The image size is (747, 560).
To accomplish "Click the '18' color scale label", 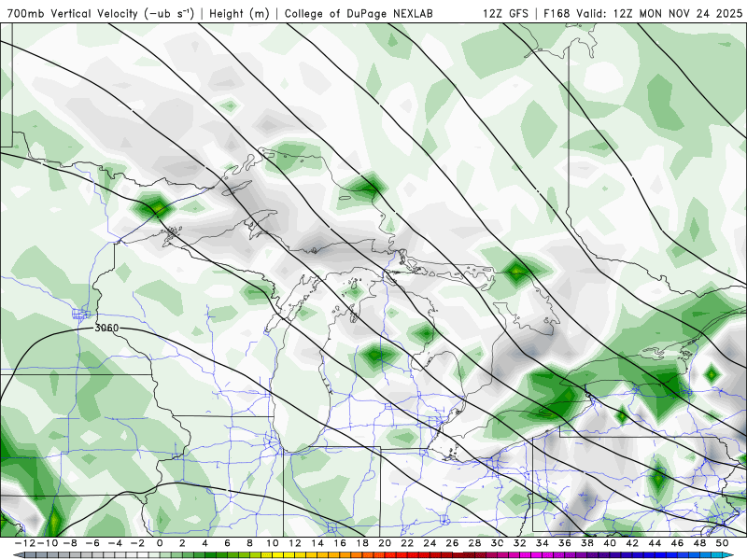I will [x=362, y=543].
